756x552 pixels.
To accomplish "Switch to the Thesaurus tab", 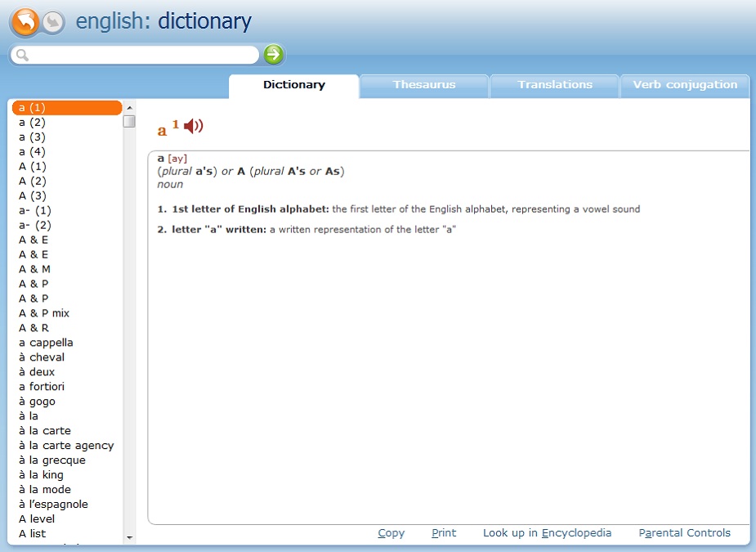I will tap(423, 85).
